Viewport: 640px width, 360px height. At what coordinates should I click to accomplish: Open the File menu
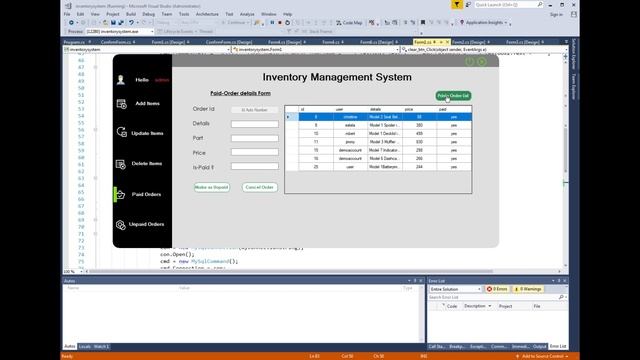click(67, 14)
